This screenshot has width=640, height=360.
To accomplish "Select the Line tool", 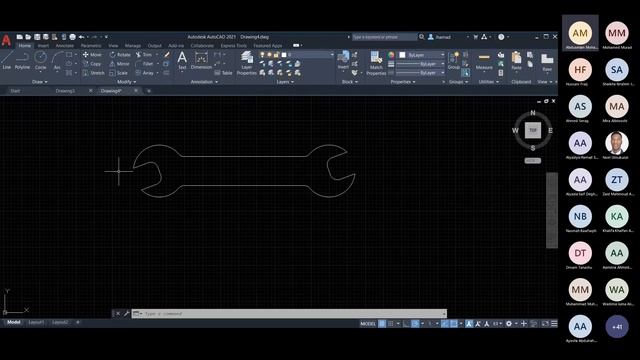I will click(x=7, y=60).
